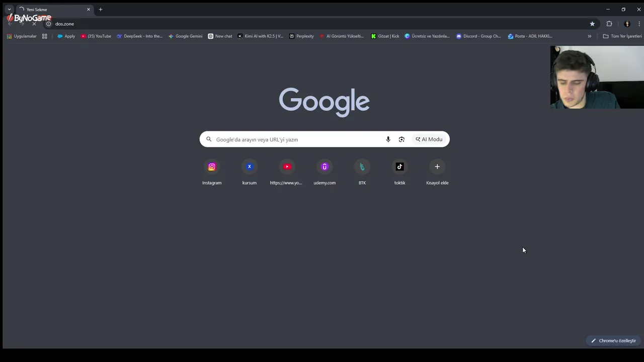The image size is (644, 362).
Task: Open the Posta - ADIL HAKKI bookmark
Action: (530, 36)
